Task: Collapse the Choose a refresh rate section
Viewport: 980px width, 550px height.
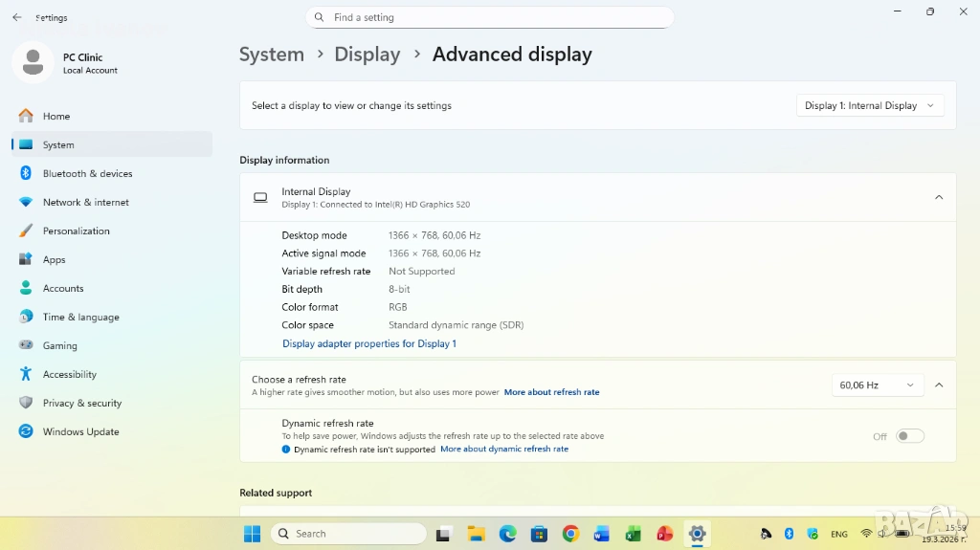Action: 938,385
